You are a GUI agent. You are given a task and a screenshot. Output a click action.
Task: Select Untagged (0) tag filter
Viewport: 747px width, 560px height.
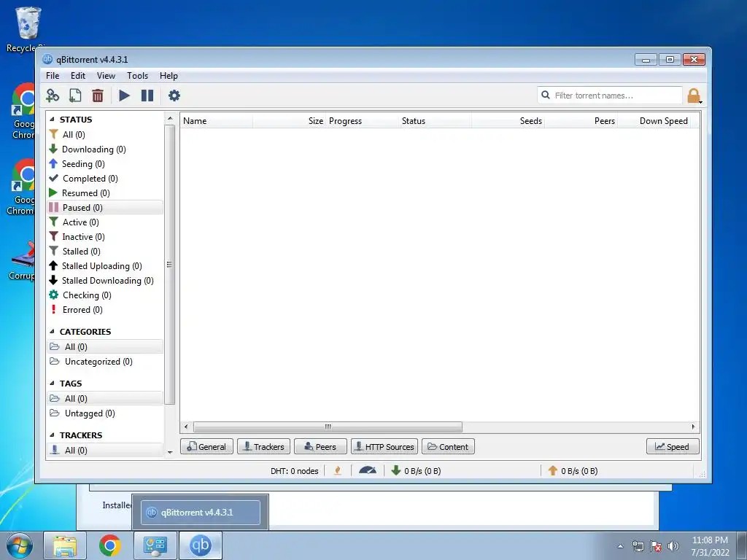click(x=105, y=413)
